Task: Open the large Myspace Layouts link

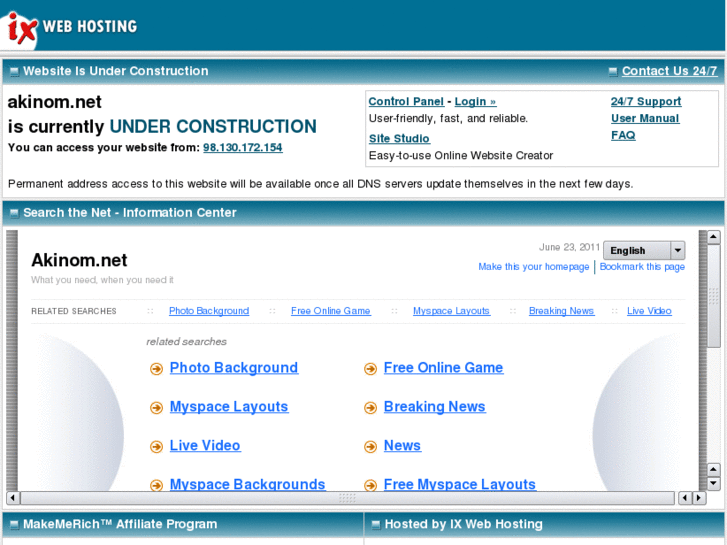Action: [x=229, y=407]
